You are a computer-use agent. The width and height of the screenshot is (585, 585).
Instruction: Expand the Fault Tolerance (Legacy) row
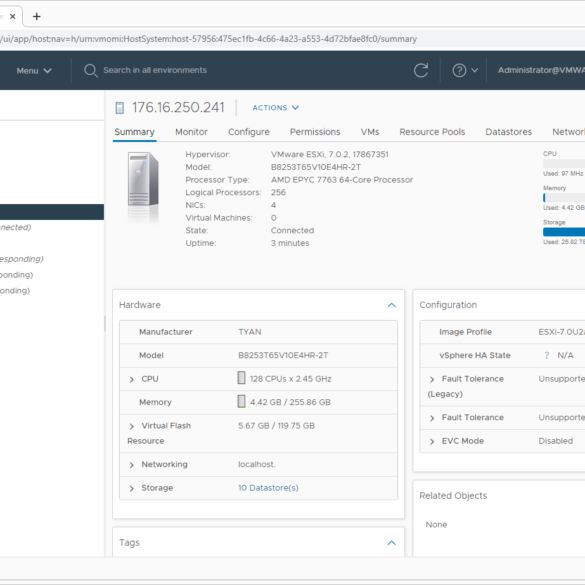432,379
